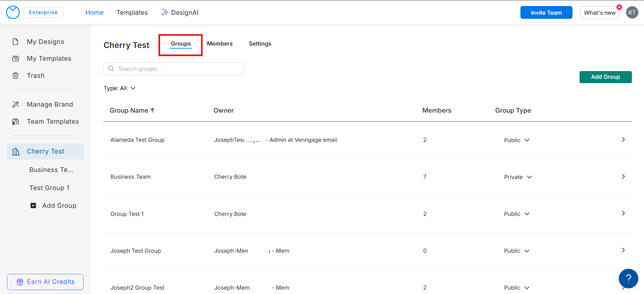Click the My Templates icon
644x294 pixels.
click(x=15, y=59)
